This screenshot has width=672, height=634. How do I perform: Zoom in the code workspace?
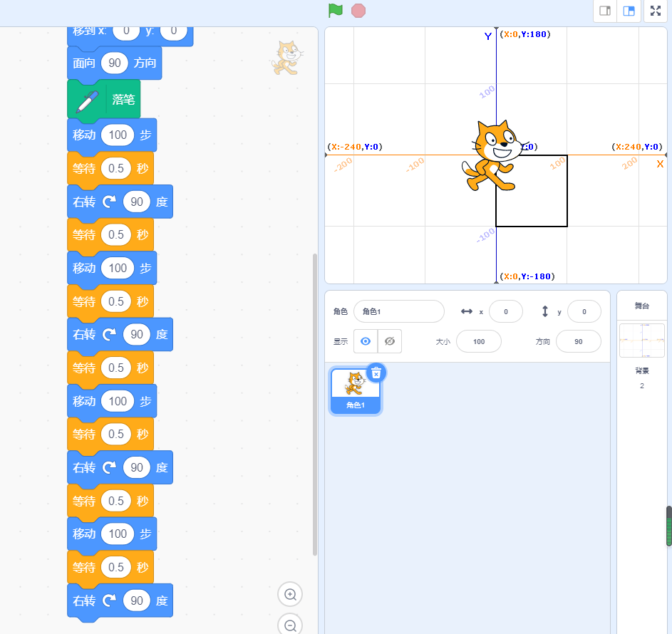pos(290,594)
